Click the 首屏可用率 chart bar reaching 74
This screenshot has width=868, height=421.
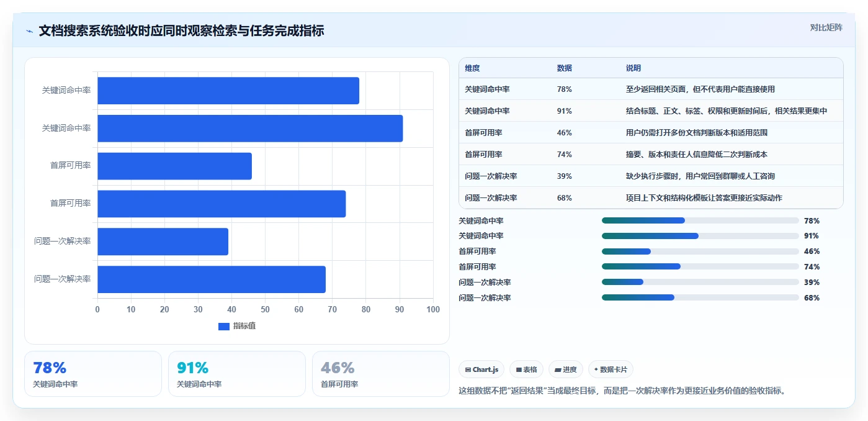(x=221, y=204)
